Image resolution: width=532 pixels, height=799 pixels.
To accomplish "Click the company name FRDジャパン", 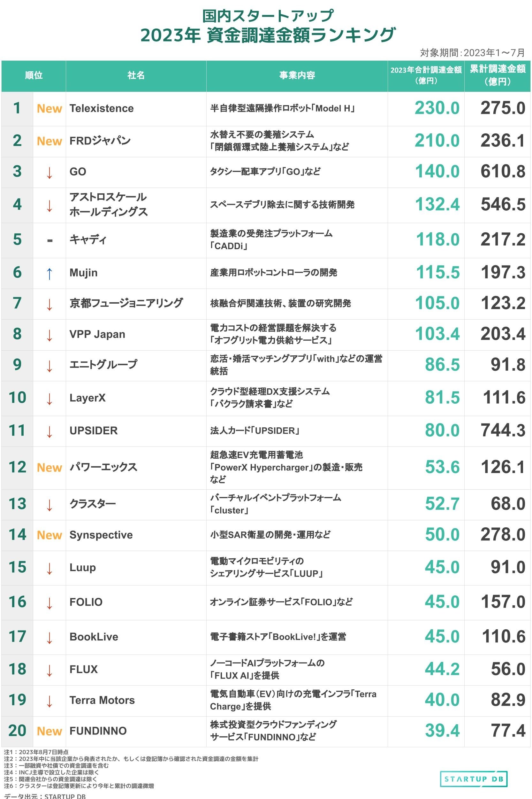I will pos(100,141).
